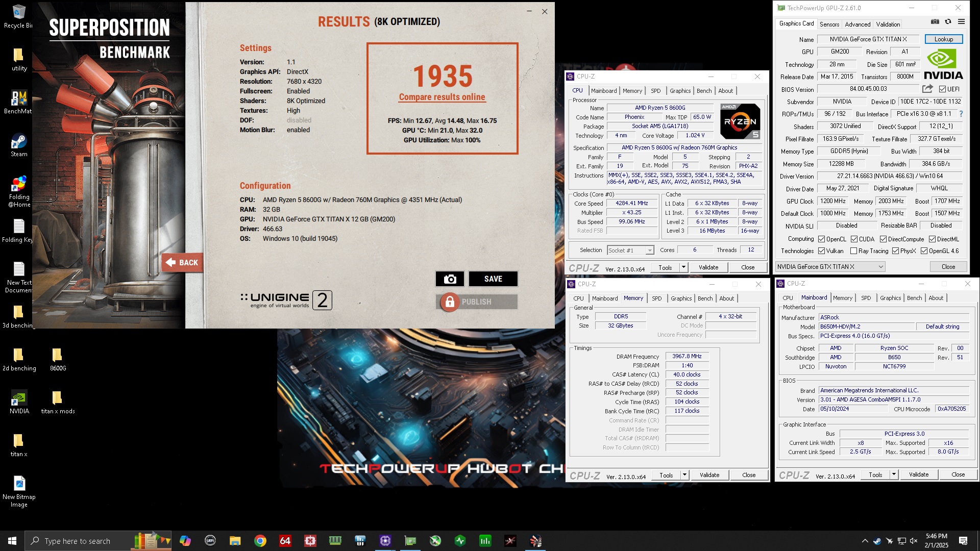Image resolution: width=980 pixels, height=551 pixels.
Task: Expand Tools dropdown arrow in Mainboard tab window
Action: coord(894,474)
